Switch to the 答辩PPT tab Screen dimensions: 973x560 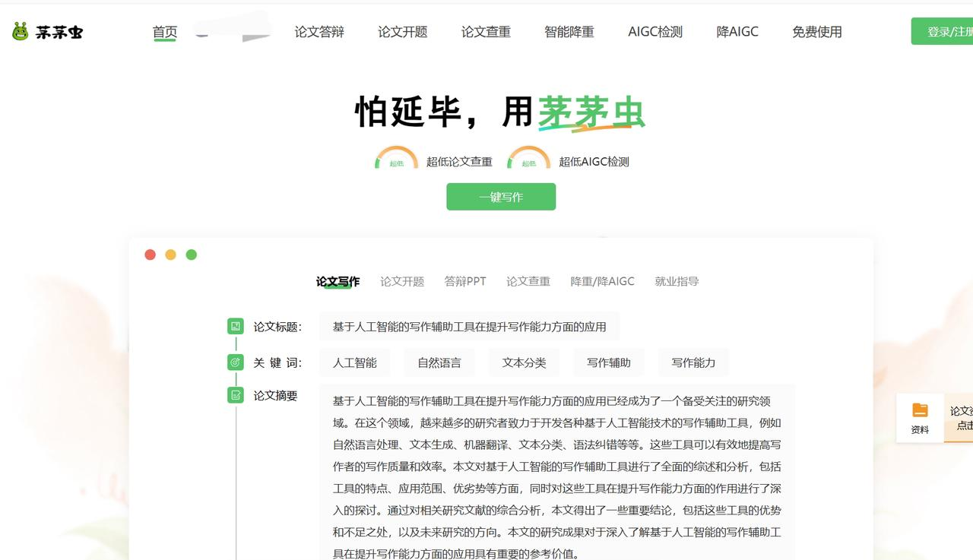tap(465, 281)
